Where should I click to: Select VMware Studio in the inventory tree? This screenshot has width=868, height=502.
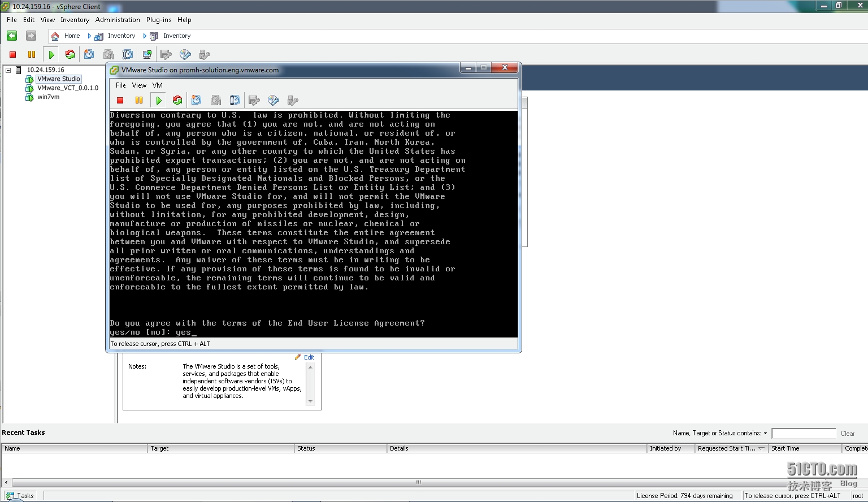(59, 79)
